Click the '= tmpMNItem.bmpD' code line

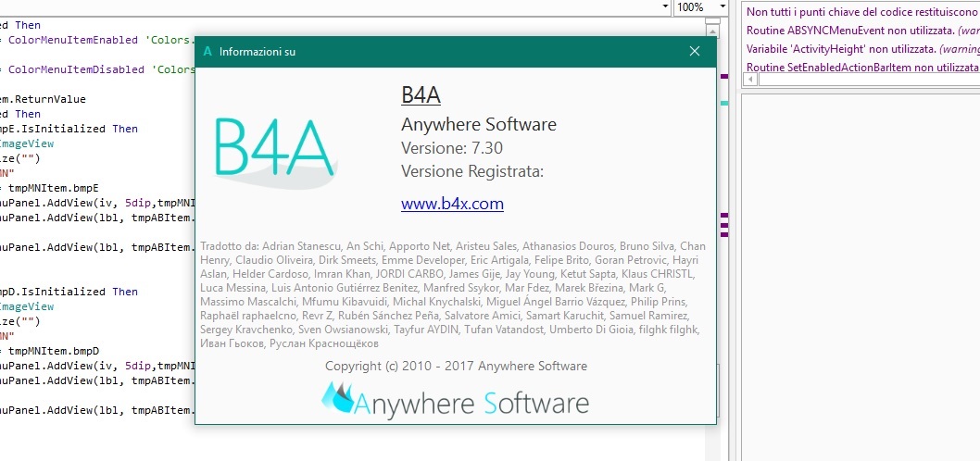[49, 351]
